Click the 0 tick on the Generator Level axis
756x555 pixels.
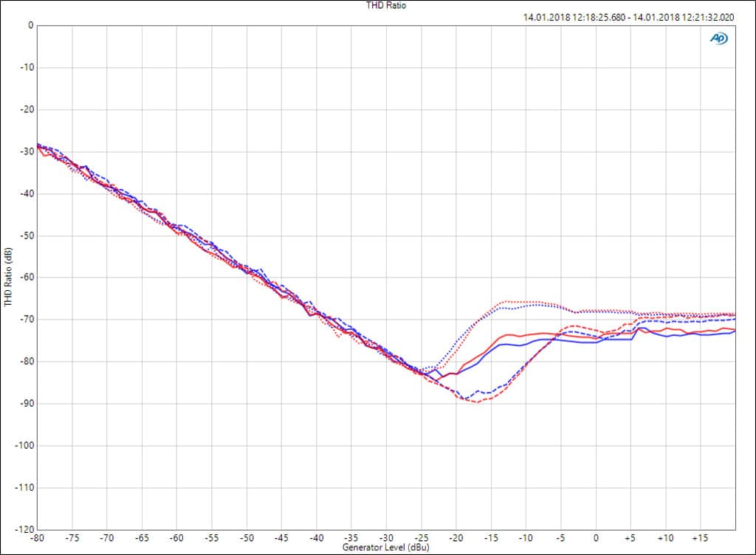(596, 538)
